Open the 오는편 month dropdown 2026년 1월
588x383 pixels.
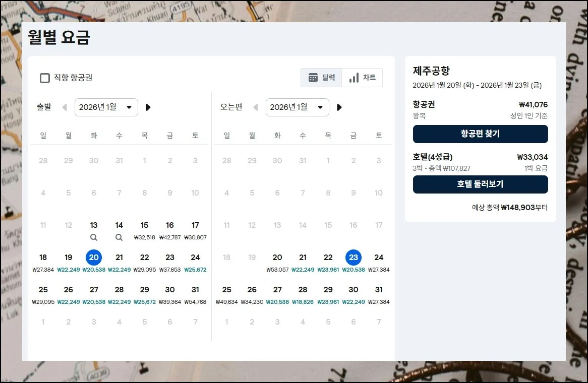pos(297,107)
